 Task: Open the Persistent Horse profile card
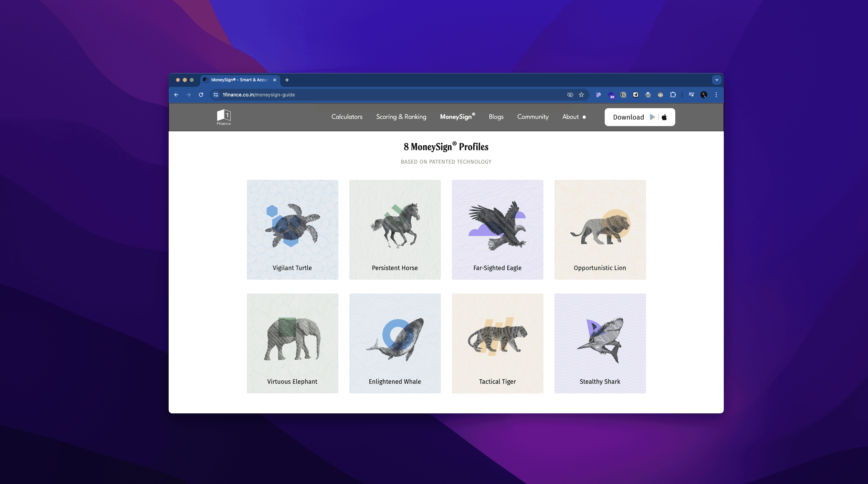coord(395,230)
